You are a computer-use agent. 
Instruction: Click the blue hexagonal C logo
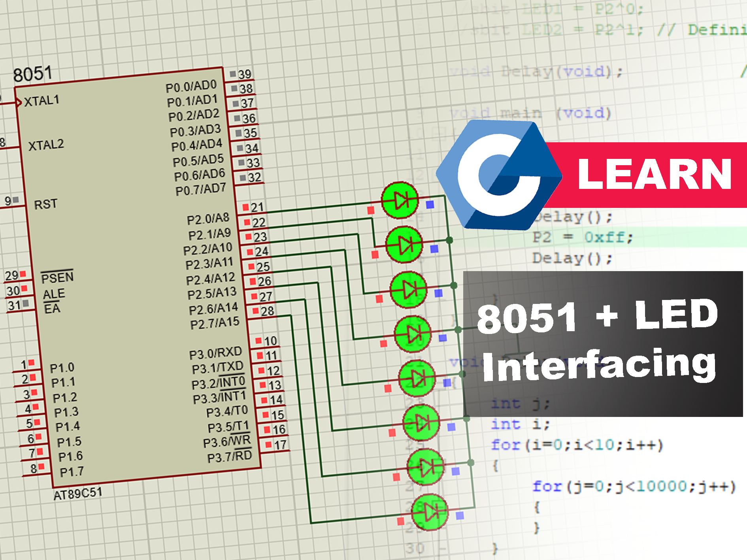(499, 175)
